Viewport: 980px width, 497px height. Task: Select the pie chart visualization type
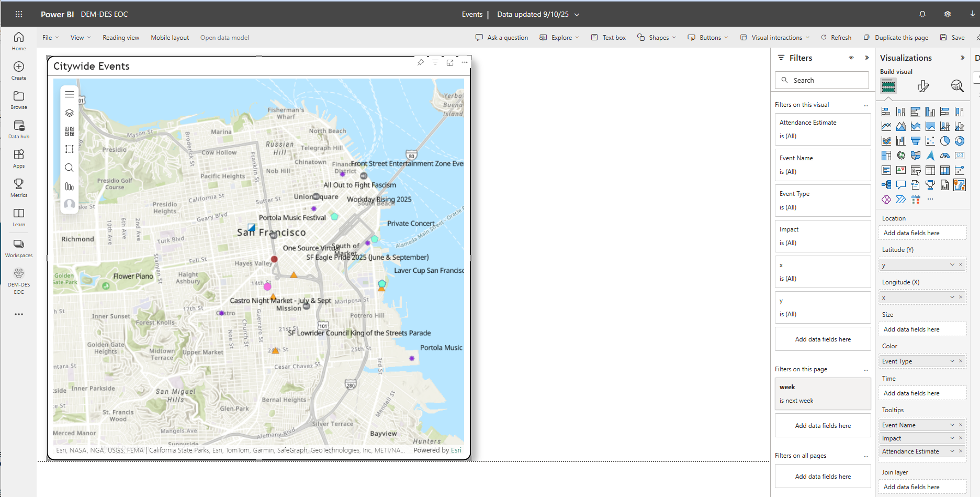pyautogui.click(x=944, y=141)
